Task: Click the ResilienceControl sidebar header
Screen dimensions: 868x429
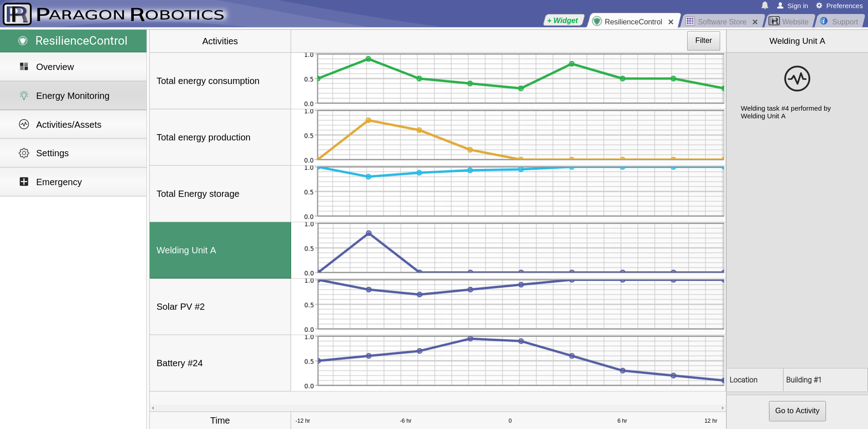Action: pos(73,41)
